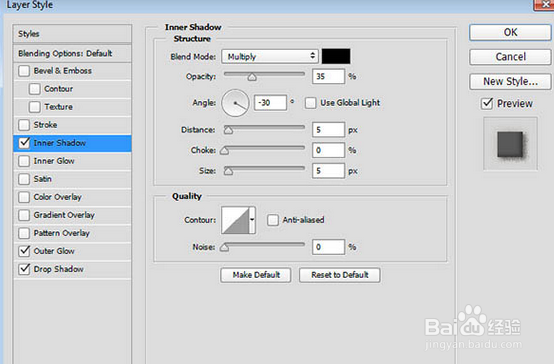Click the style preview thumbnail
This screenshot has height=364, width=554.
[x=510, y=144]
